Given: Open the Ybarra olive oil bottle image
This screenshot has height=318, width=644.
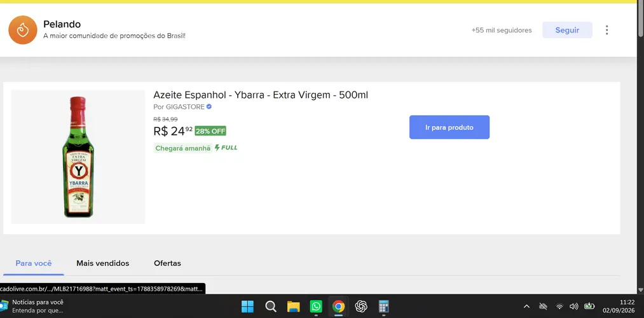Looking at the screenshot, I should [78, 157].
